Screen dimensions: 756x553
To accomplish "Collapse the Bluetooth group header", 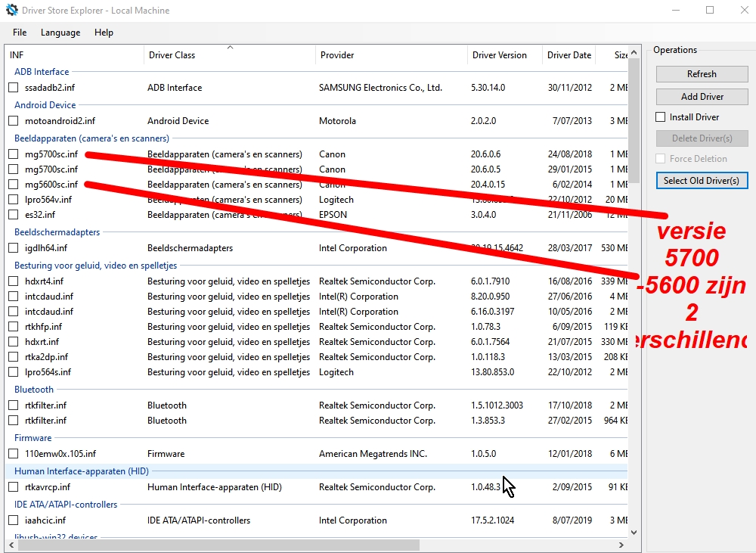I will click(x=34, y=390).
